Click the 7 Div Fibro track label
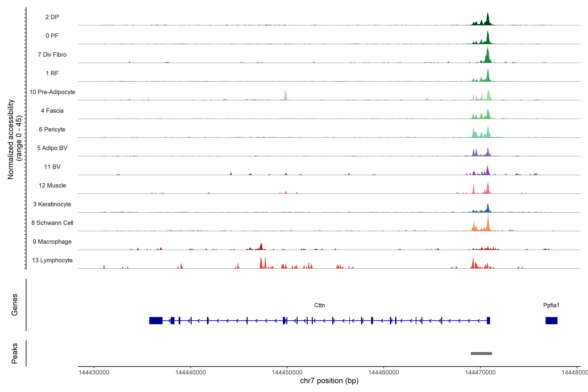 click(x=52, y=55)
